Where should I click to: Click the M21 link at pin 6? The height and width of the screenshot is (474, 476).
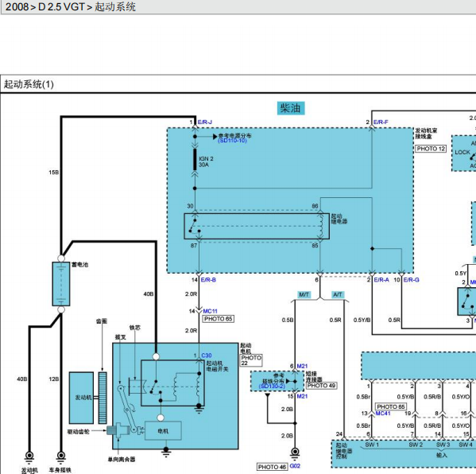click(302, 366)
